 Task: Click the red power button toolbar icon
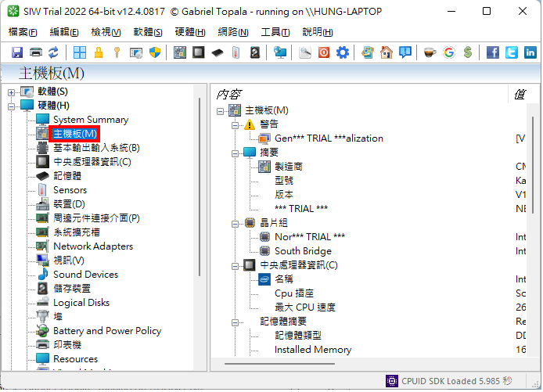(x=324, y=52)
